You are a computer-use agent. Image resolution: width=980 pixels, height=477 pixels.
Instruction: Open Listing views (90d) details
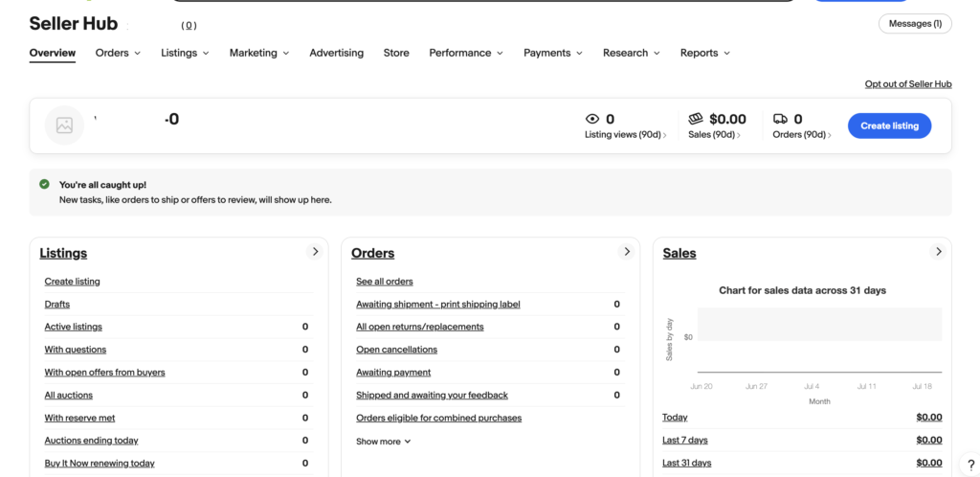(x=626, y=134)
